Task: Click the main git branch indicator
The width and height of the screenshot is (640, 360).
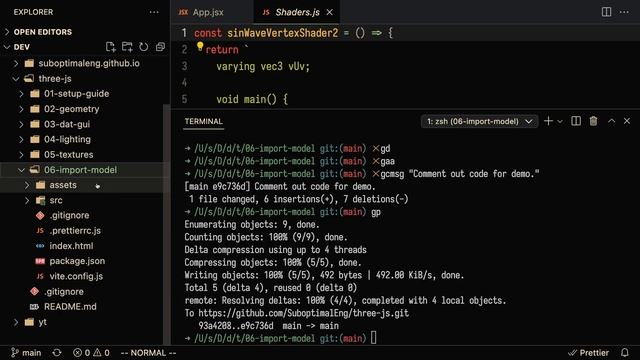Action: (x=26, y=353)
